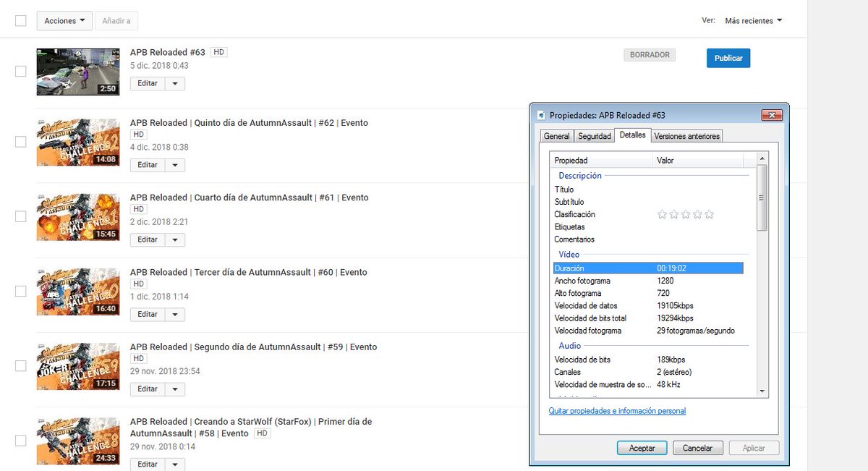Image resolution: width=868 pixels, height=471 pixels.
Task: Open title Creando a StarWolf #58
Action: pos(251,428)
